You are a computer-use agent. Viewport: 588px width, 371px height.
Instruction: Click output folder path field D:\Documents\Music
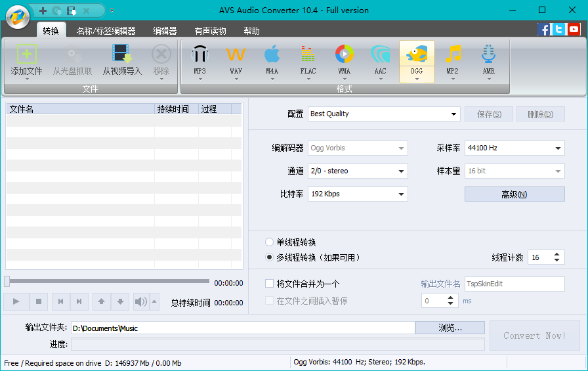click(243, 328)
